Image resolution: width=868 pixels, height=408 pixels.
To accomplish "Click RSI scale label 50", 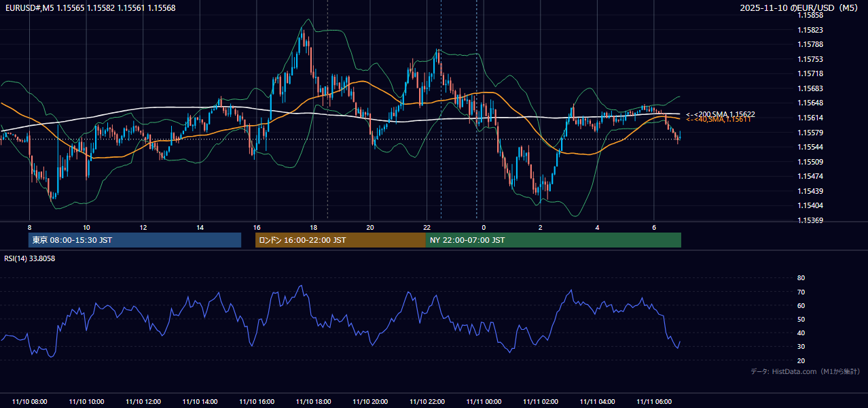I will (801, 319).
